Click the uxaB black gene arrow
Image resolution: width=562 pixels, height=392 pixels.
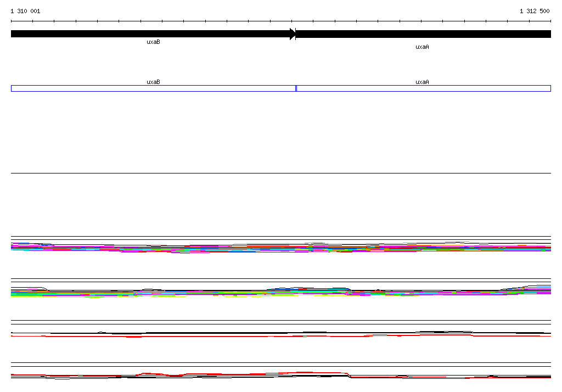154,34
